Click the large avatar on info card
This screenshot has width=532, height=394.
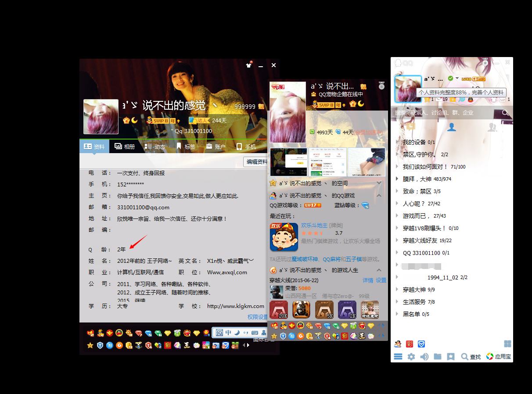288,112
